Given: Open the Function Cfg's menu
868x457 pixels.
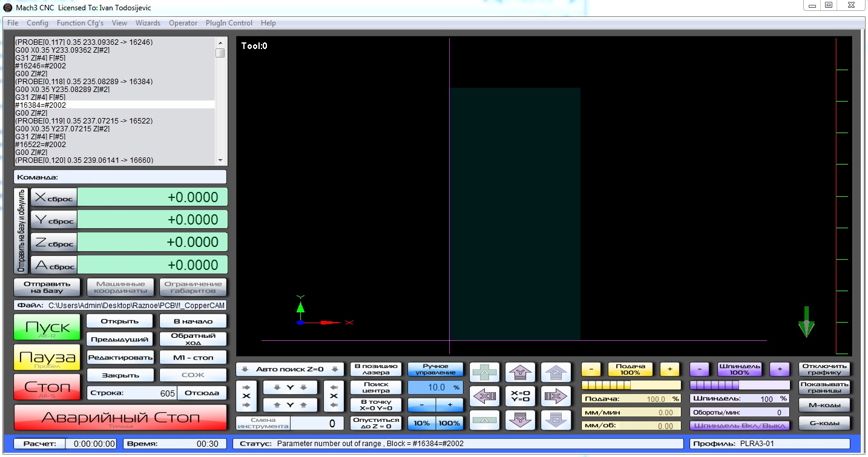Looking at the screenshot, I should point(80,23).
